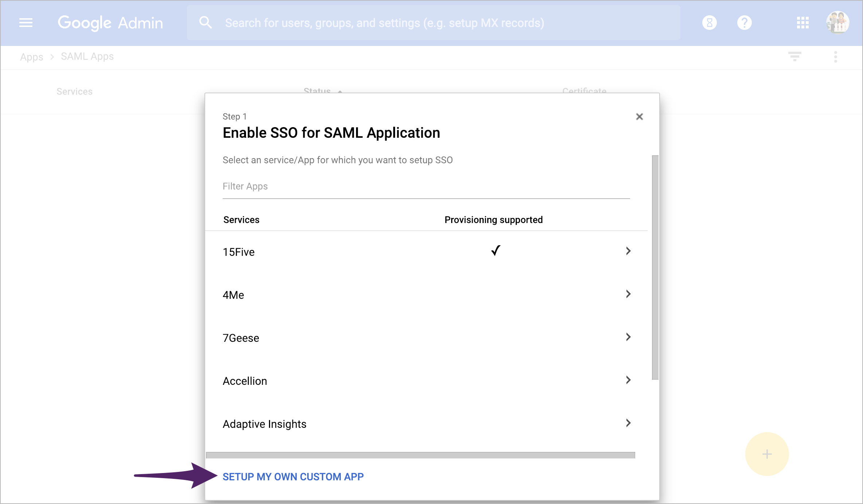Image resolution: width=863 pixels, height=504 pixels.
Task: Click the search magnifier icon
Action: (x=206, y=22)
